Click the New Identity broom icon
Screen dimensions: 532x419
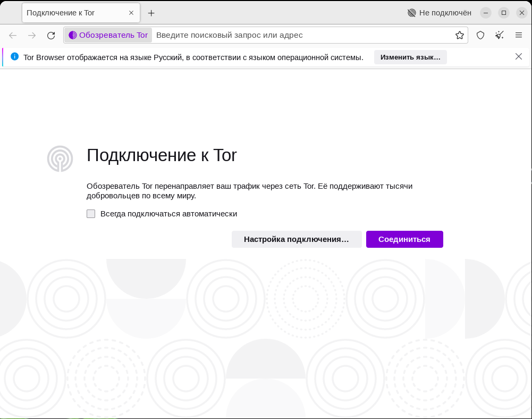500,35
